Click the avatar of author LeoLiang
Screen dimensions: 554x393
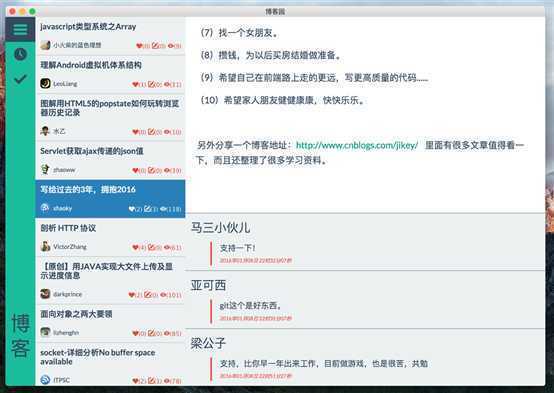[x=45, y=83]
